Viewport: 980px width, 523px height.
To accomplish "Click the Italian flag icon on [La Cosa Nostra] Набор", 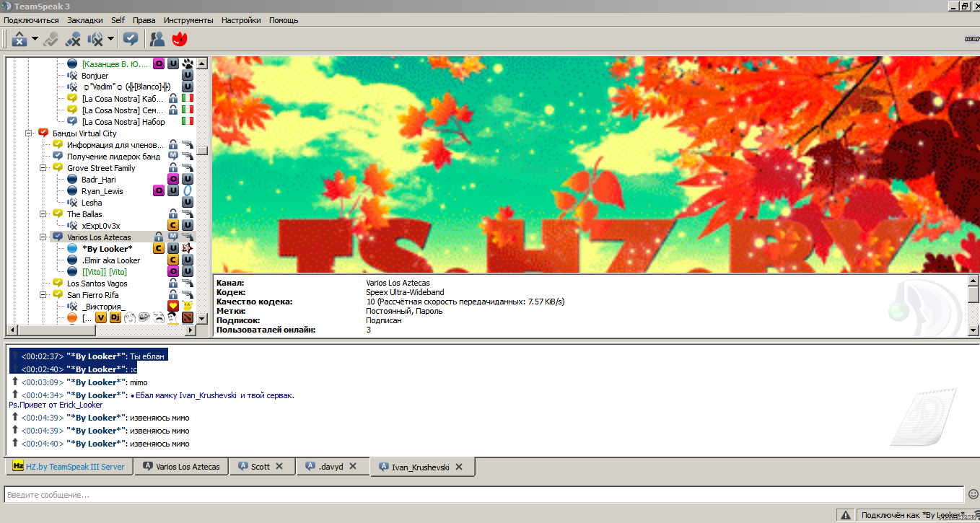I will click(x=188, y=122).
